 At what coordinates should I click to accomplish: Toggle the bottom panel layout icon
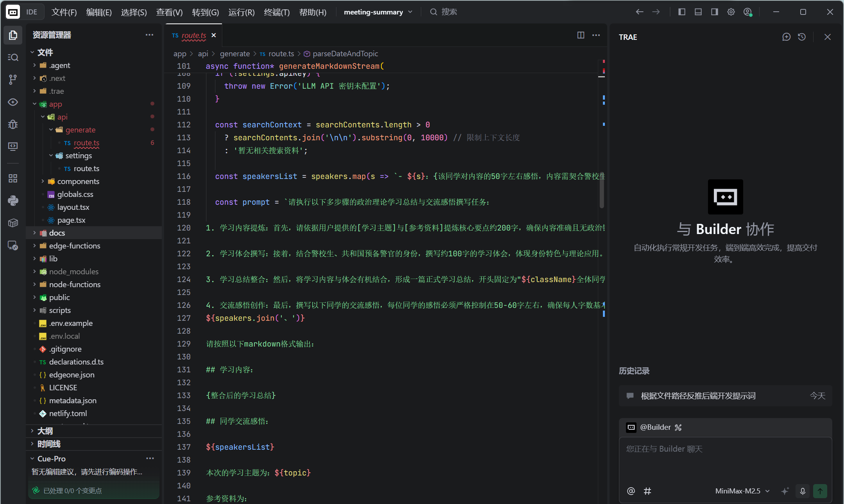698,12
